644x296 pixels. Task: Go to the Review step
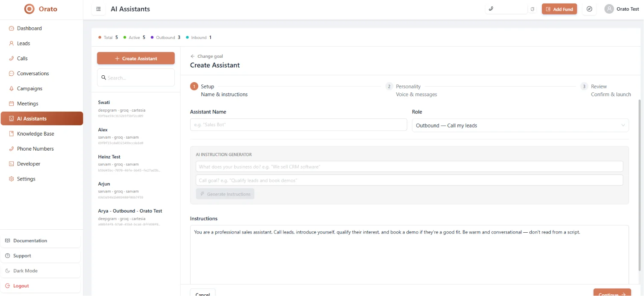pyautogui.click(x=606, y=90)
